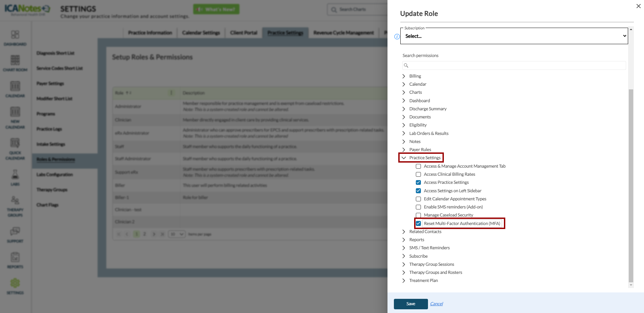Viewport: 644px width, 313px height.
Task: Open the Subscription dropdown
Action: coord(514,36)
